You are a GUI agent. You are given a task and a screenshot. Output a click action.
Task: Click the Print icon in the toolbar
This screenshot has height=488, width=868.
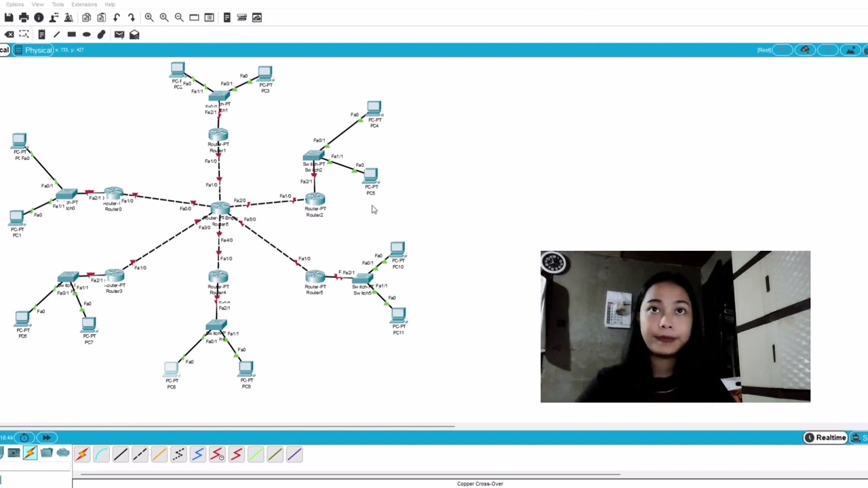(x=24, y=18)
